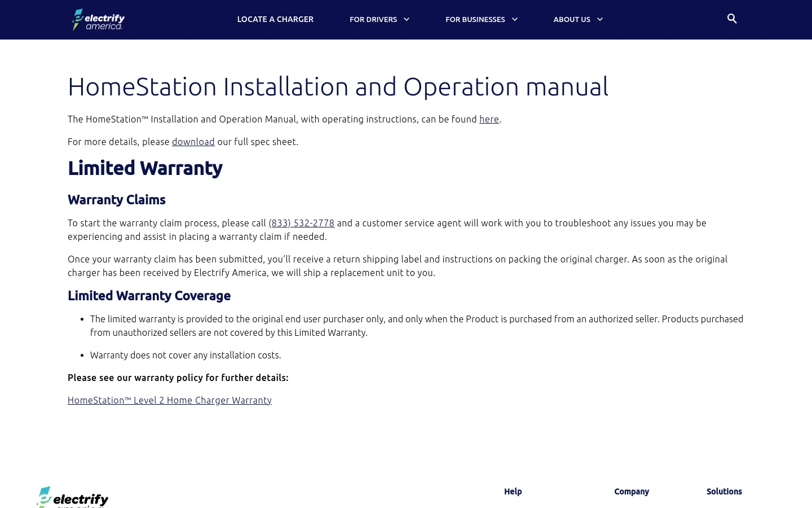Click the Help footer heading
Viewport: 812px width, 508px height.
tap(513, 492)
